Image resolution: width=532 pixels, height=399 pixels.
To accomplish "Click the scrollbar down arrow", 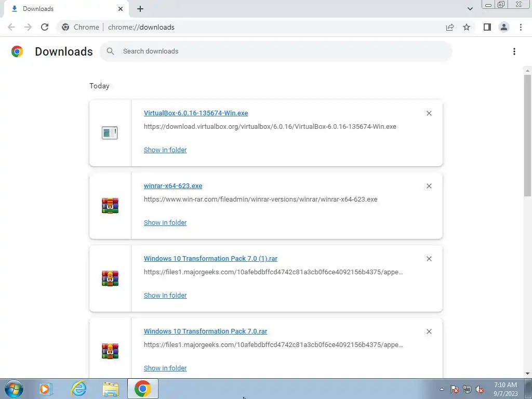I will (x=527, y=374).
